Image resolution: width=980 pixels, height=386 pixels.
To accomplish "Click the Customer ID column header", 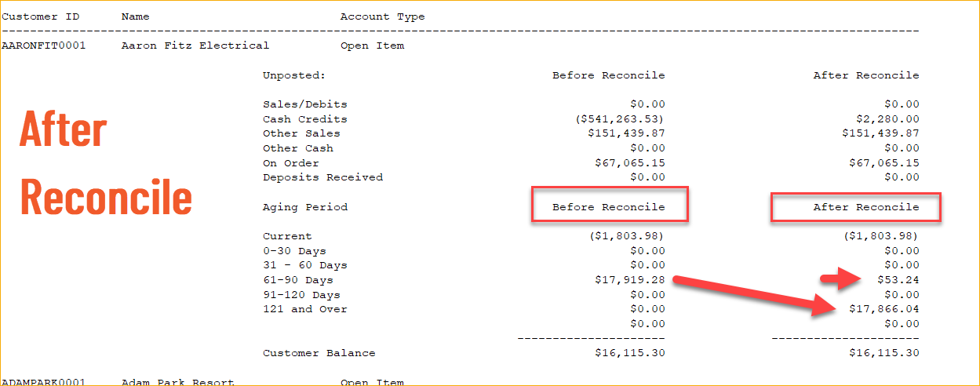I will [40, 16].
